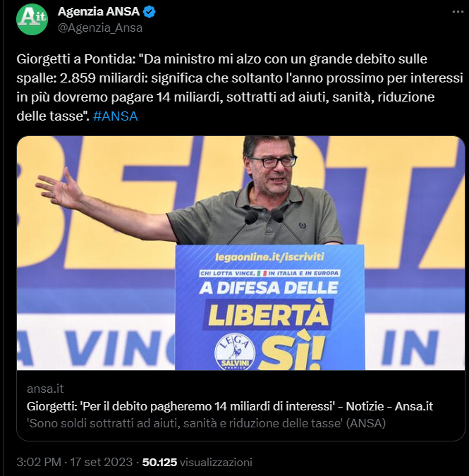
Task: Click the 17 set 2023 date
Action: click(x=101, y=462)
